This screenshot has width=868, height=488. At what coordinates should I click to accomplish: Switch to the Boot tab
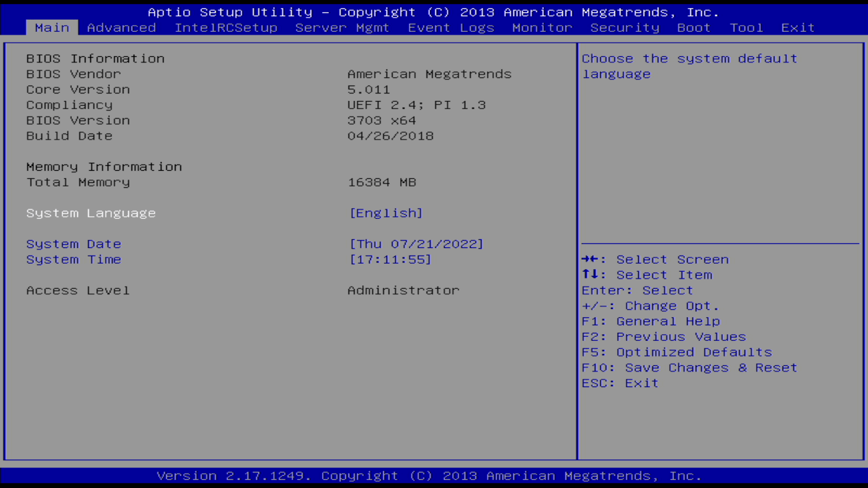[x=694, y=28]
